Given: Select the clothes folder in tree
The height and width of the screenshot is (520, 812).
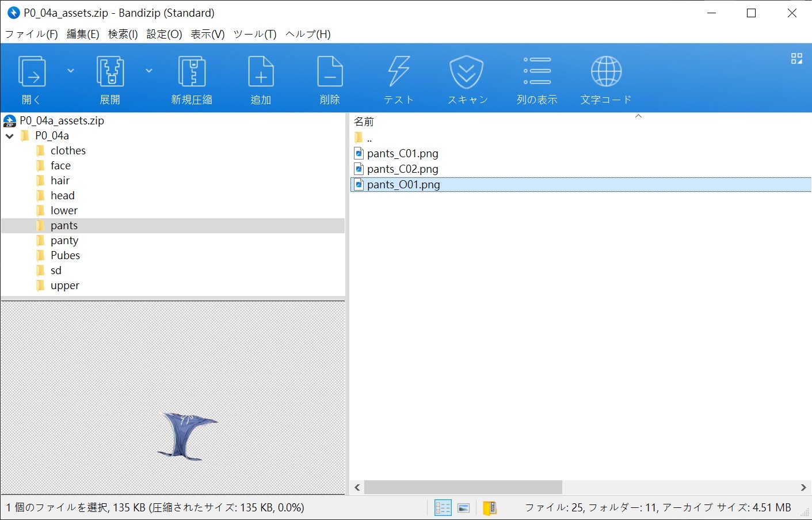Looking at the screenshot, I should [68, 151].
